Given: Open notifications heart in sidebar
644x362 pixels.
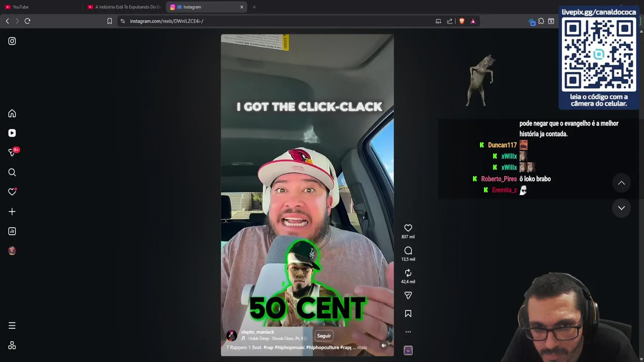Looking at the screenshot, I should pyautogui.click(x=12, y=192).
